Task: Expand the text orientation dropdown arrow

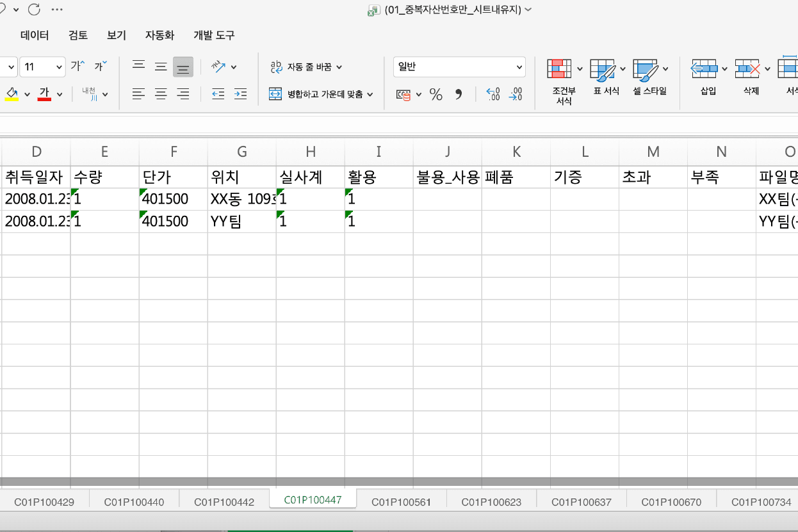Action: [234, 67]
